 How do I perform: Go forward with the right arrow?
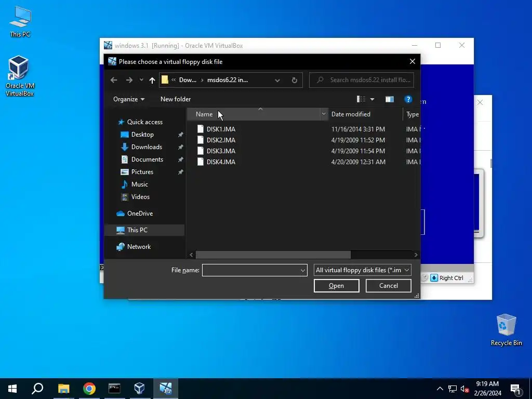point(129,80)
